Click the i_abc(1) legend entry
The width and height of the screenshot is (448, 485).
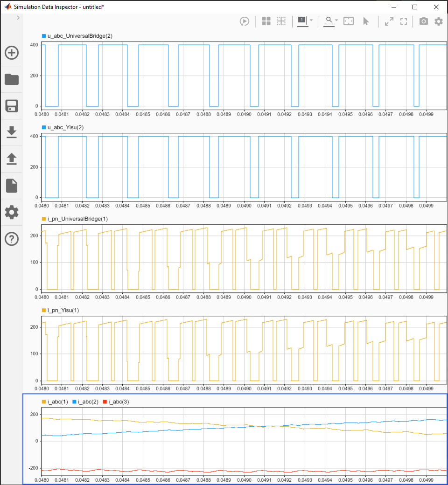[x=55, y=402]
